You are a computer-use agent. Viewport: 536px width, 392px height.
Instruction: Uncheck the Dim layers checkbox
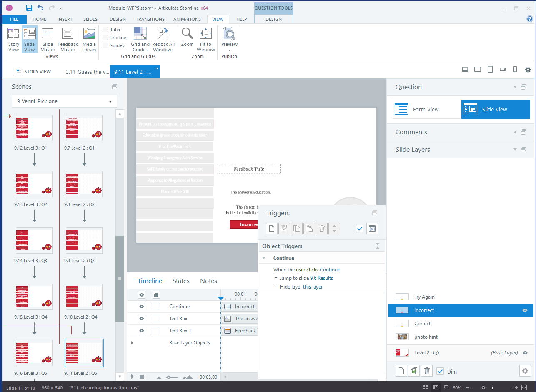pos(440,371)
